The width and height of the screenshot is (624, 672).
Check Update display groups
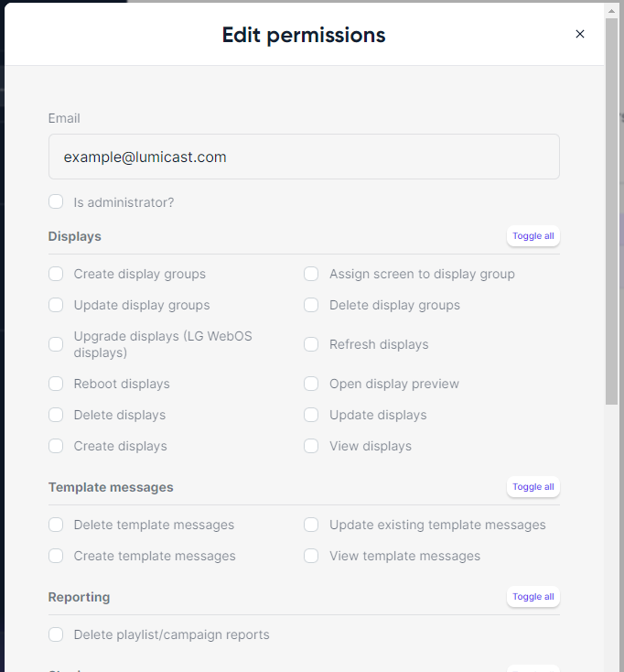tap(56, 305)
